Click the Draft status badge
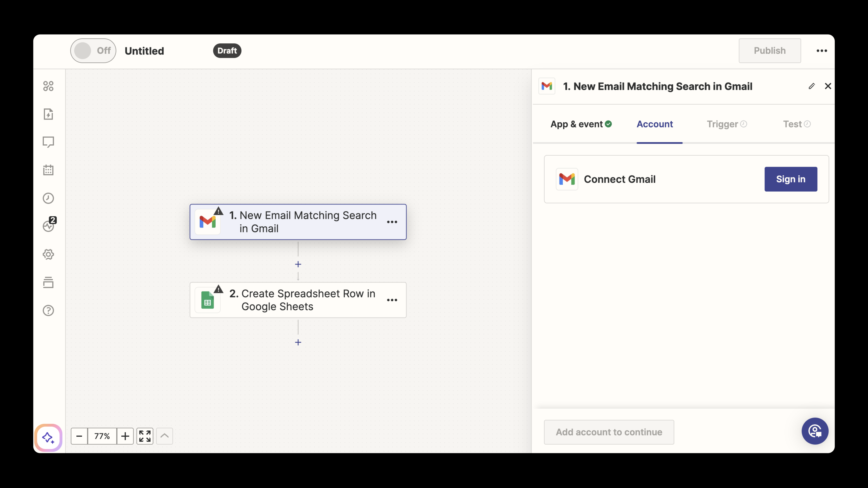 [227, 51]
